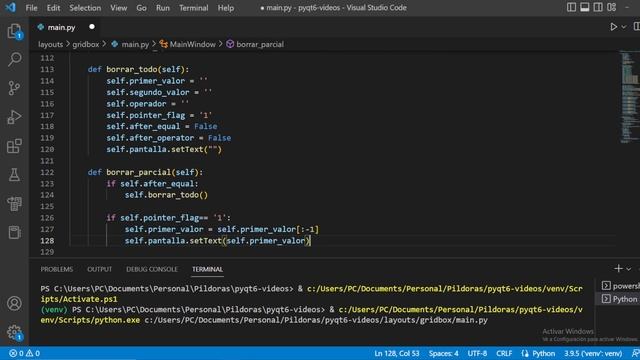The width and height of the screenshot is (640, 360).
Task: Click self.borrar_todo() call on line 124
Action: click(x=167, y=195)
